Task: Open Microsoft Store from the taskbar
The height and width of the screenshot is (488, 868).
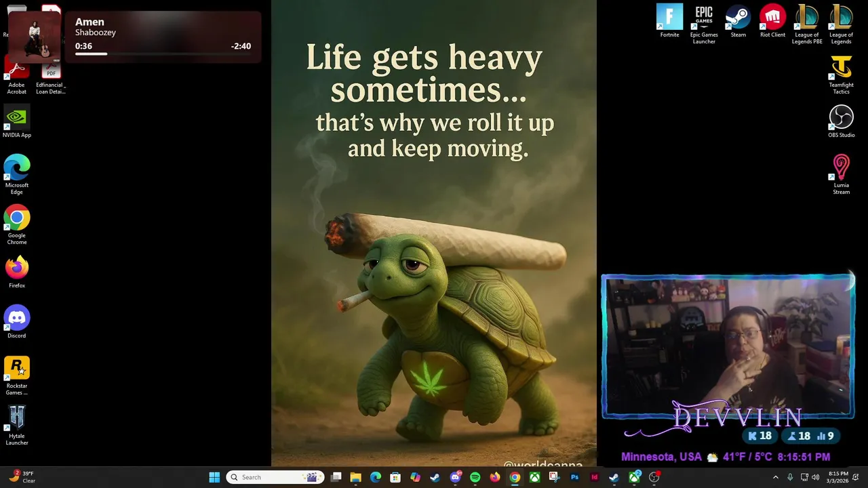Action: 395,477
